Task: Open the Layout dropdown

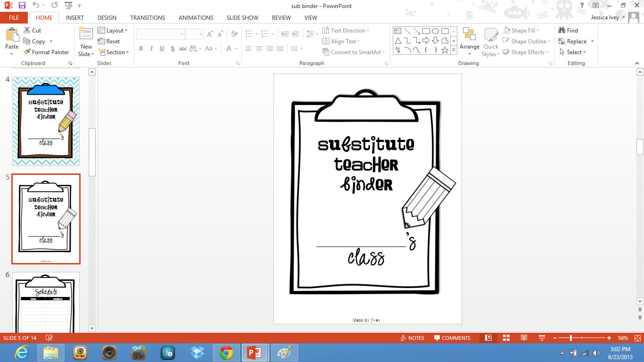Action: pyautogui.click(x=113, y=31)
